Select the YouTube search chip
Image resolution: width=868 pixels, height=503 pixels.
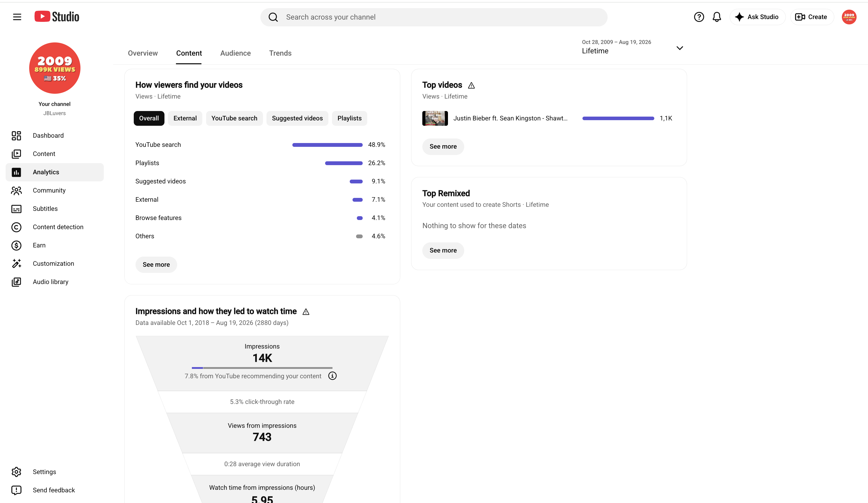[x=234, y=118]
